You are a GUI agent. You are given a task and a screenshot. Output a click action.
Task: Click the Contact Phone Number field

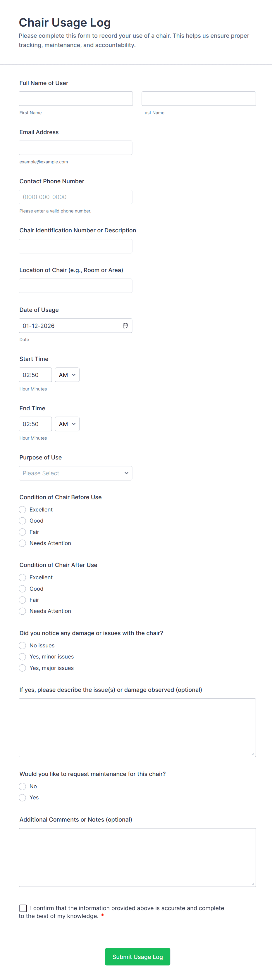click(75, 197)
